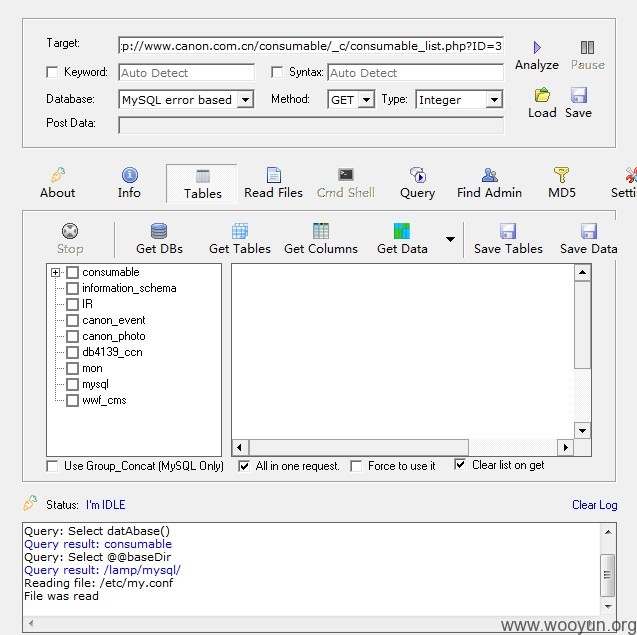Check the db4139_ccn database checkbox

pyautogui.click(x=72, y=352)
